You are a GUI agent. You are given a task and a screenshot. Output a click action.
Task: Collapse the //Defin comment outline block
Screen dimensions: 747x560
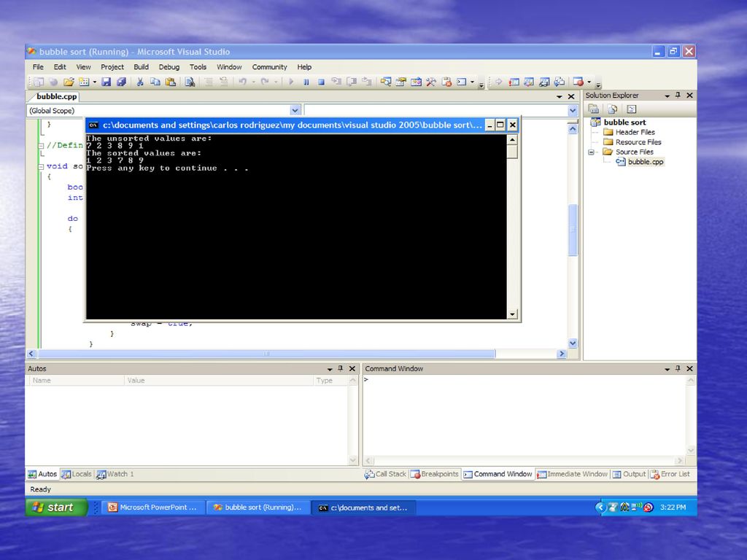point(41,146)
